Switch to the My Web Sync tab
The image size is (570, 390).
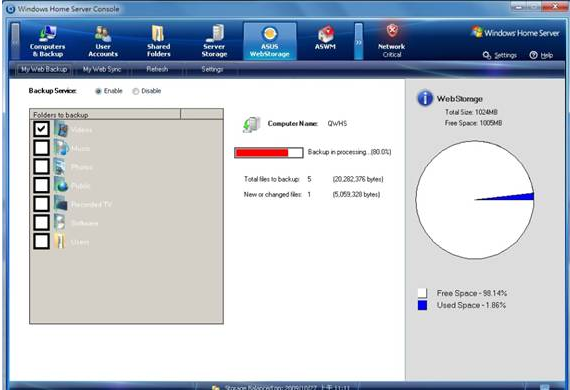point(102,69)
